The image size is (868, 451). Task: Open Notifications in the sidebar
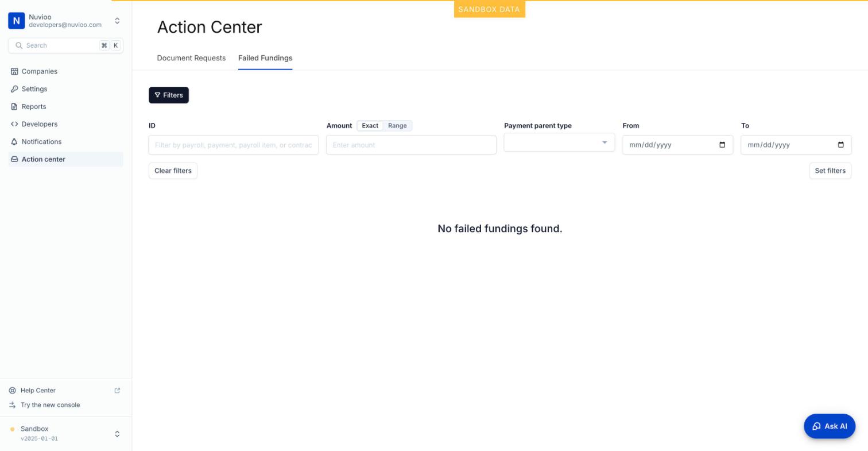(65, 142)
